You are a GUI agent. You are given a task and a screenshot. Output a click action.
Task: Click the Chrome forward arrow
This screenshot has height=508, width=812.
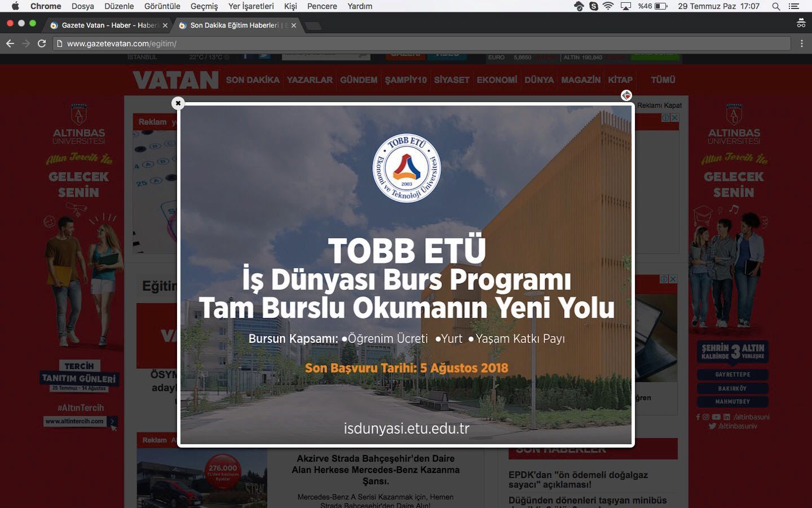(x=26, y=43)
